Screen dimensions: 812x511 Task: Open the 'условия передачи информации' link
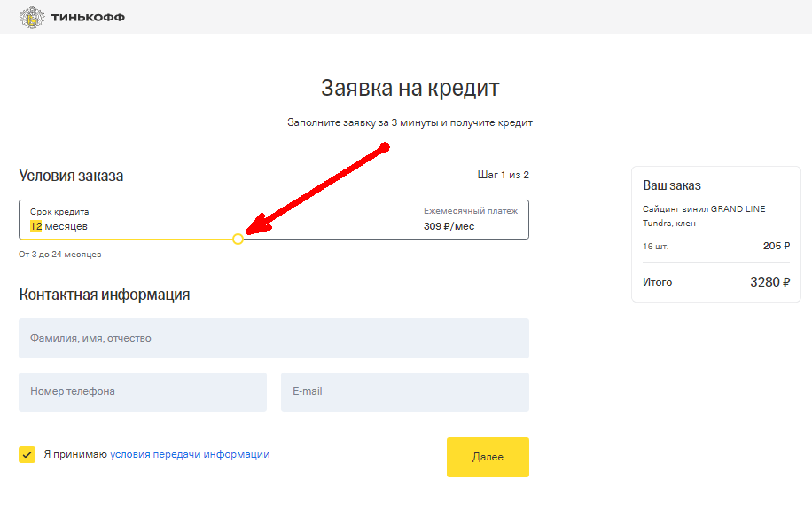click(x=190, y=454)
